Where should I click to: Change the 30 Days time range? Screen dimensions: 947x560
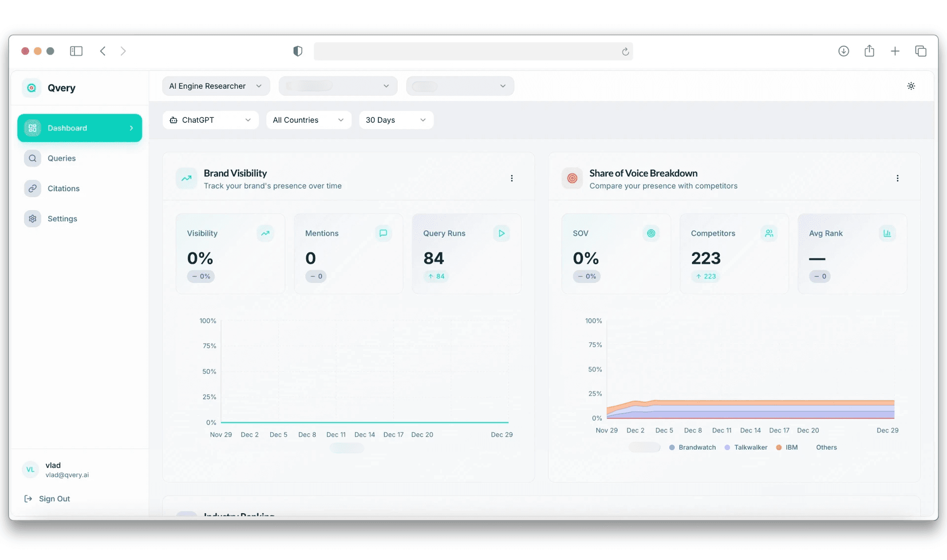(x=396, y=120)
